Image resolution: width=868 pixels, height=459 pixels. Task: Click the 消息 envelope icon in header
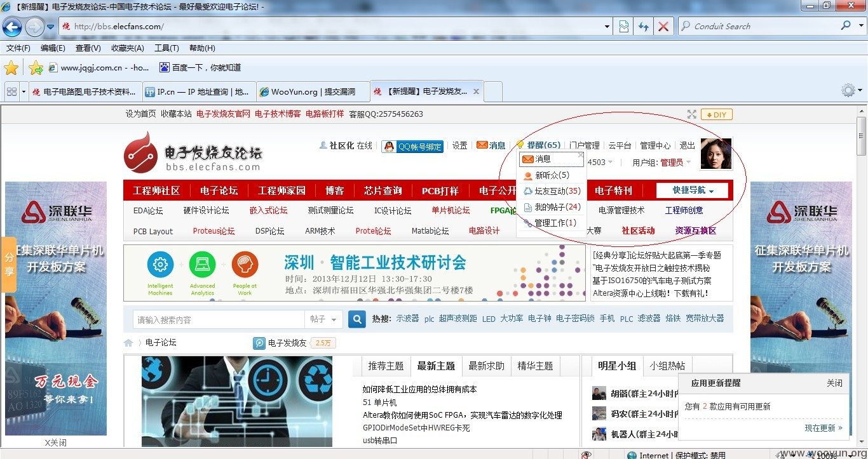[482, 145]
